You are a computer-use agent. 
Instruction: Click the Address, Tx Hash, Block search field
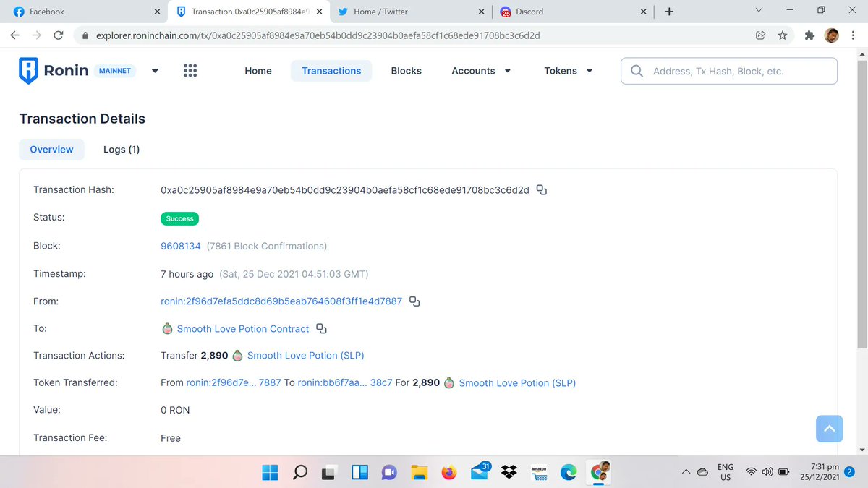pyautogui.click(x=729, y=71)
